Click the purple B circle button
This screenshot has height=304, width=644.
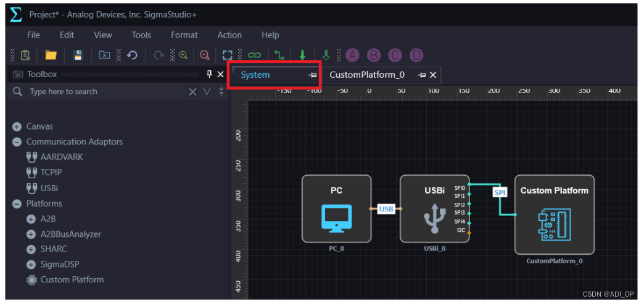(373, 55)
